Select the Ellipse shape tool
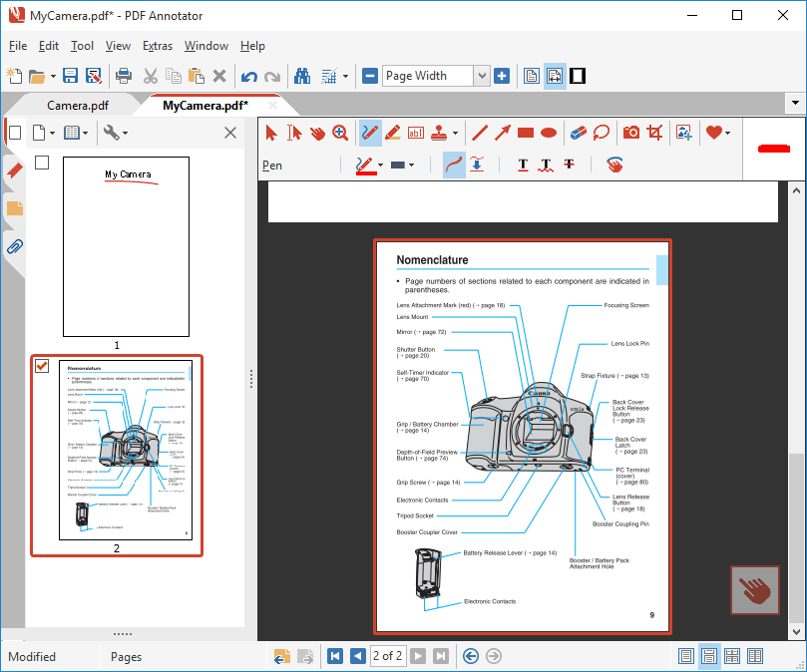807x672 pixels. (x=549, y=133)
